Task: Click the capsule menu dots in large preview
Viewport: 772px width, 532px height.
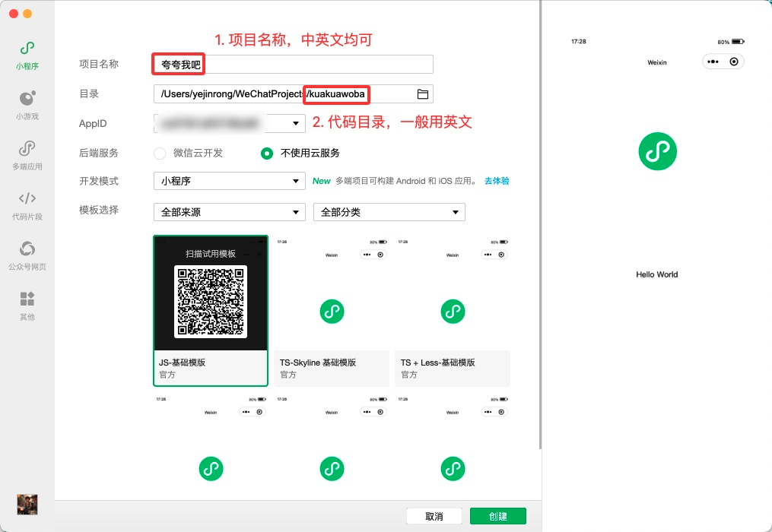Action: pos(713,62)
